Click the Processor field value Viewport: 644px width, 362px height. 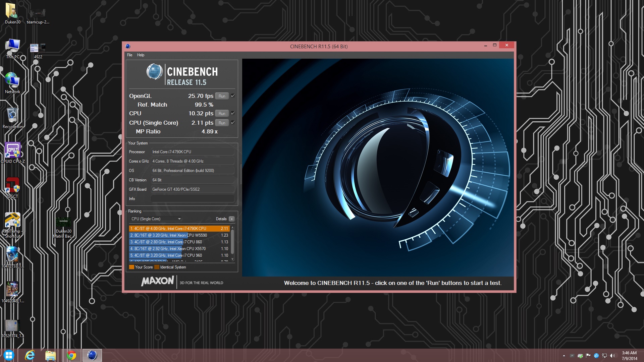pyautogui.click(x=193, y=152)
